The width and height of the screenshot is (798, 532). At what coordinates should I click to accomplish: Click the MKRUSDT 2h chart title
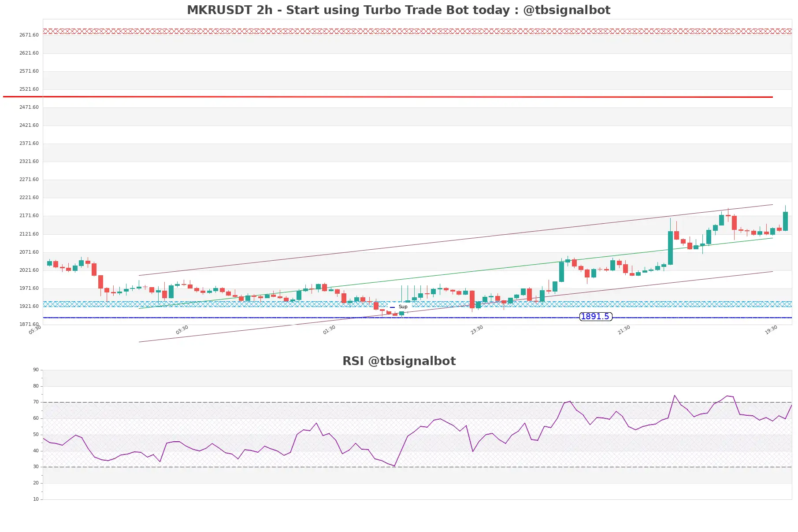point(399,10)
